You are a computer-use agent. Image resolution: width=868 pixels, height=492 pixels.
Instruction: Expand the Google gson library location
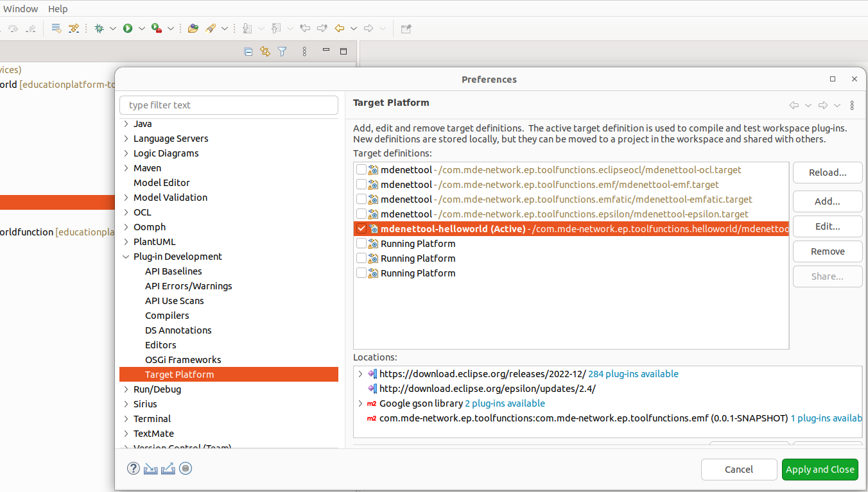(x=360, y=403)
